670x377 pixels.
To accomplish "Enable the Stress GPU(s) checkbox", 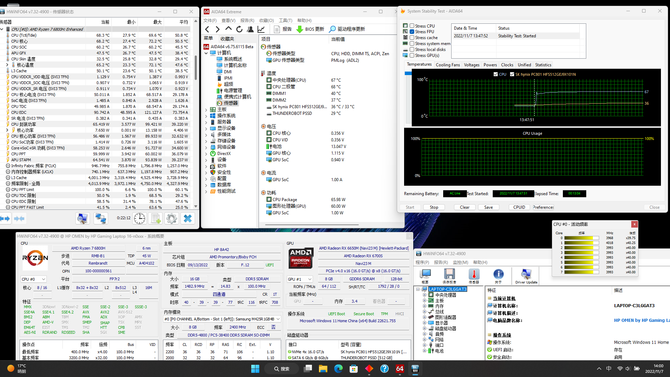I will (x=412, y=55).
